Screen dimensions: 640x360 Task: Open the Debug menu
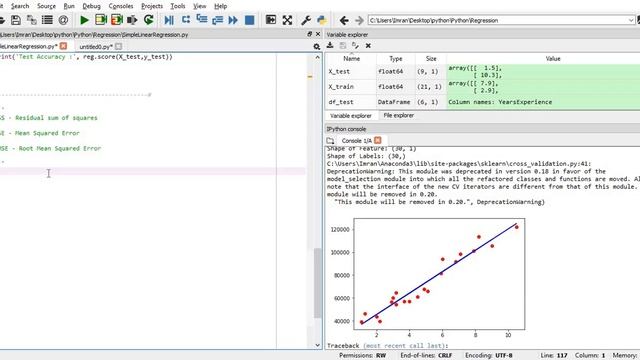[91, 6]
